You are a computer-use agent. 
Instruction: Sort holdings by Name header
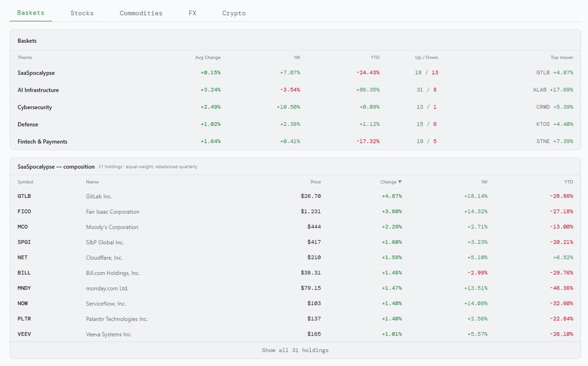(x=92, y=182)
